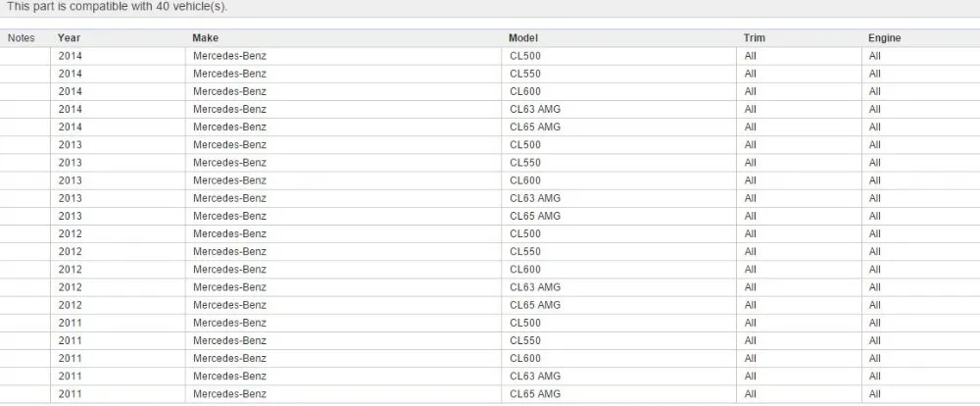Click year 2013 in the CL63 AMG row
This screenshot has width=980, height=406.
[70, 198]
